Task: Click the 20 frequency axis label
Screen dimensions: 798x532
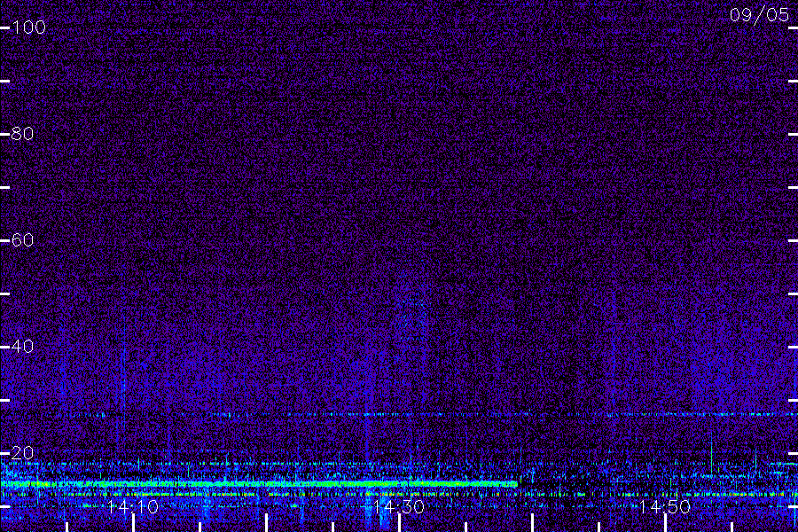Action: pyautogui.click(x=22, y=453)
